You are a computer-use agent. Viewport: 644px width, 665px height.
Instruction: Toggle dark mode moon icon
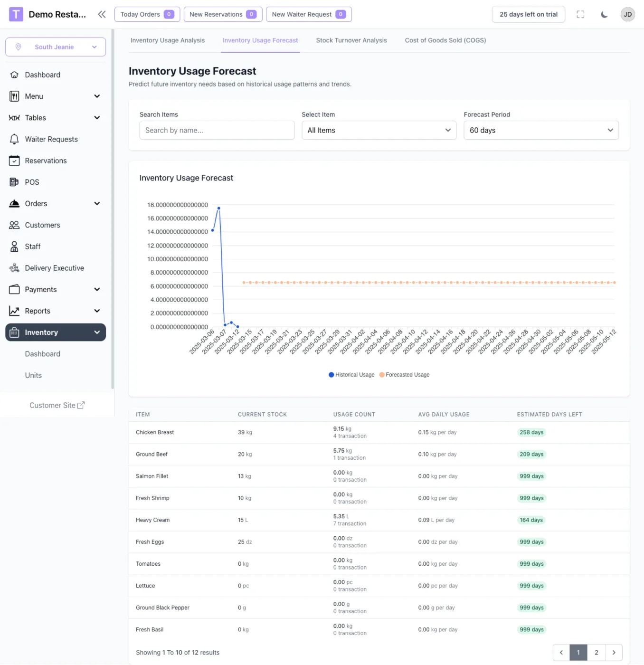604,14
